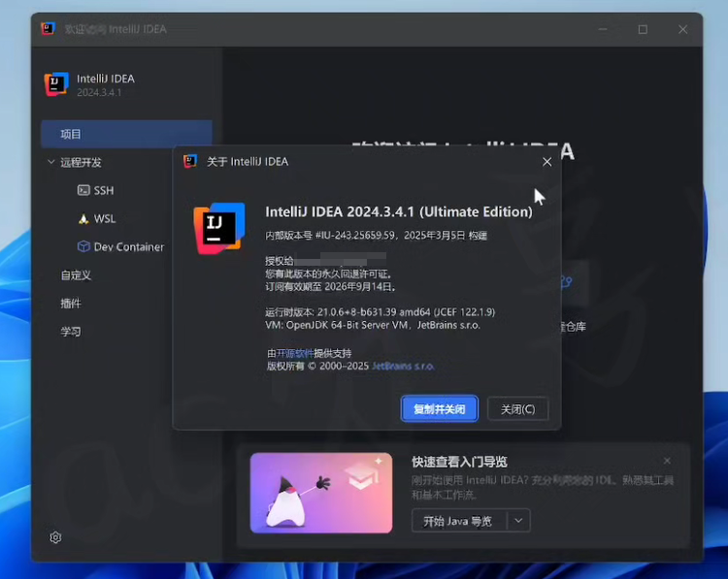The width and height of the screenshot is (728, 579).
Task: Close the 关于 IntelliJ IDEA dialog with X
Action: pyautogui.click(x=546, y=162)
